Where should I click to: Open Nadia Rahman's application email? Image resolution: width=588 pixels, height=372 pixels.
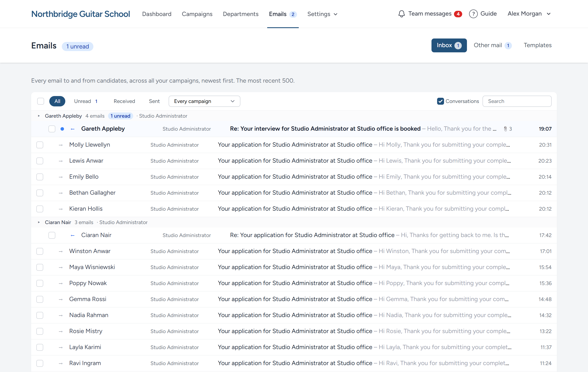(x=294, y=315)
